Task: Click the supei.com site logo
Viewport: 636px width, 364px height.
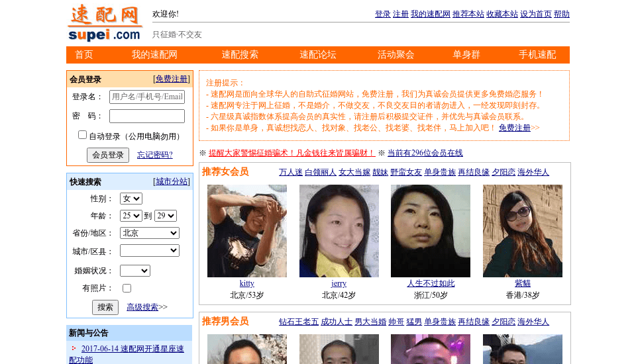Action: tap(105, 23)
